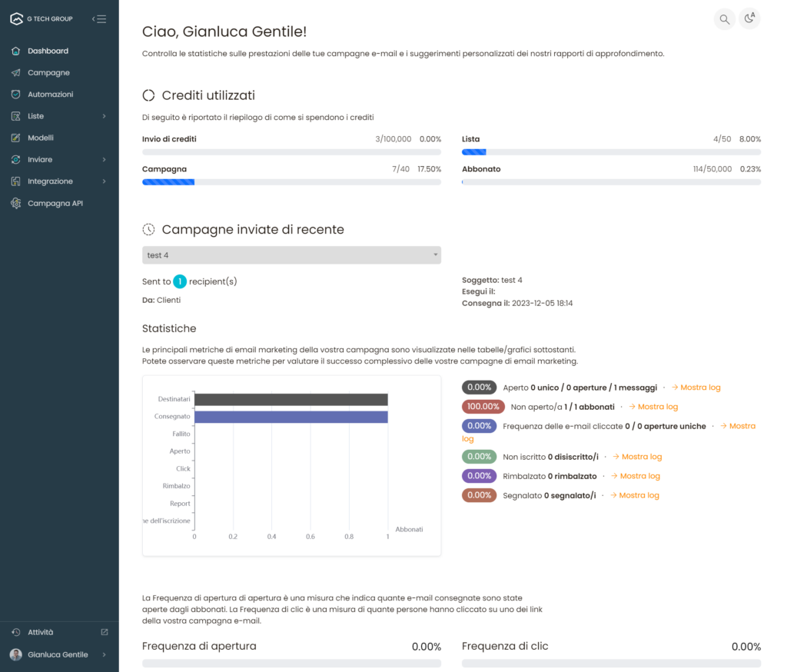Toggle dark mode with the moon icon
The width and height of the screenshot is (787, 672).
[749, 18]
